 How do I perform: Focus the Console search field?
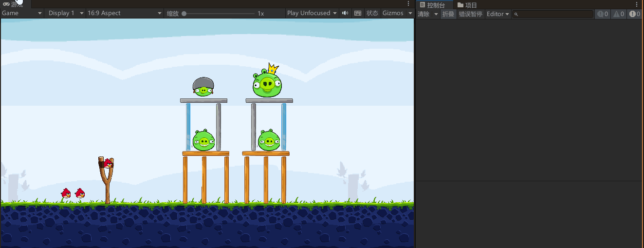click(x=553, y=14)
